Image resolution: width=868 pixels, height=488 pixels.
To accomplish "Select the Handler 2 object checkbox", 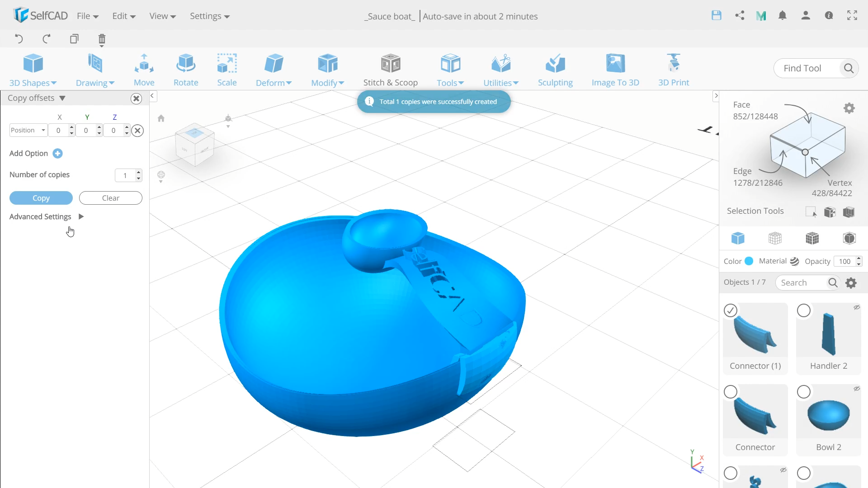I will [x=804, y=310].
